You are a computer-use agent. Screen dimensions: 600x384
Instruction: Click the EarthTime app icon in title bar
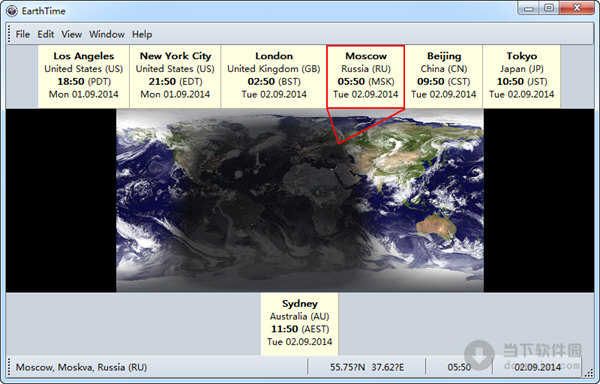tap(12, 11)
